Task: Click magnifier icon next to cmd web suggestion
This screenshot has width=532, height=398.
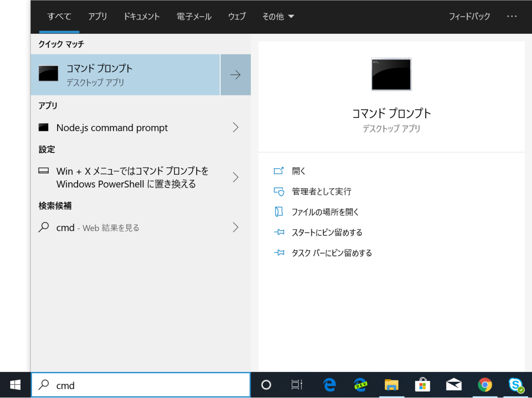Action: (x=43, y=227)
